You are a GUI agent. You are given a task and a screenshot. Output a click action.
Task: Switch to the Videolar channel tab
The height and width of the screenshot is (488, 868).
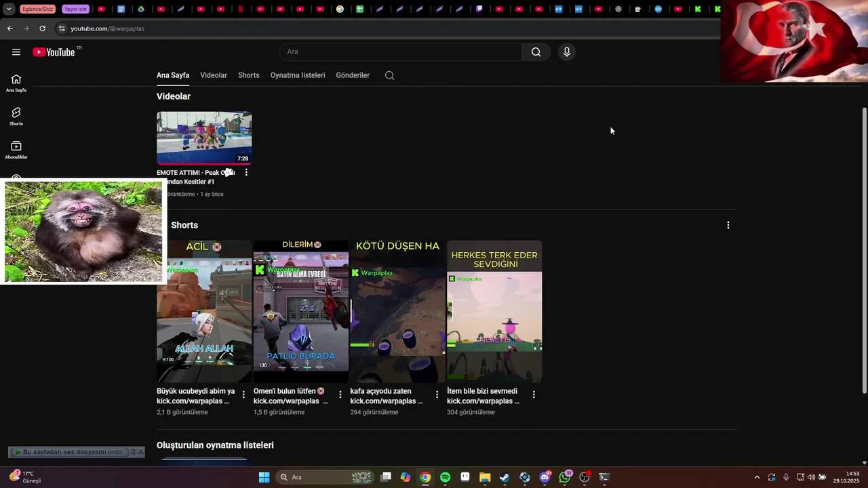tap(214, 75)
